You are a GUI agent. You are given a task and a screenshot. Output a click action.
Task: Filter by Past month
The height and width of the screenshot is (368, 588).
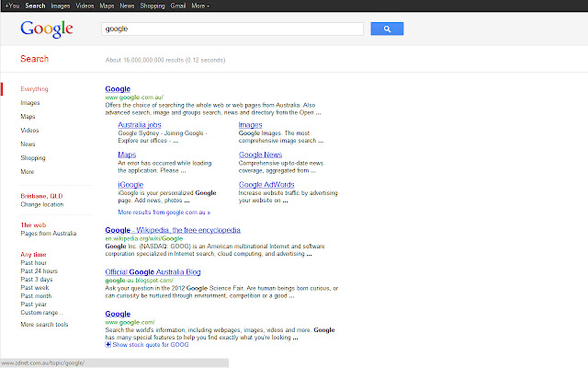pyautogui.click(x=36, y=296)
